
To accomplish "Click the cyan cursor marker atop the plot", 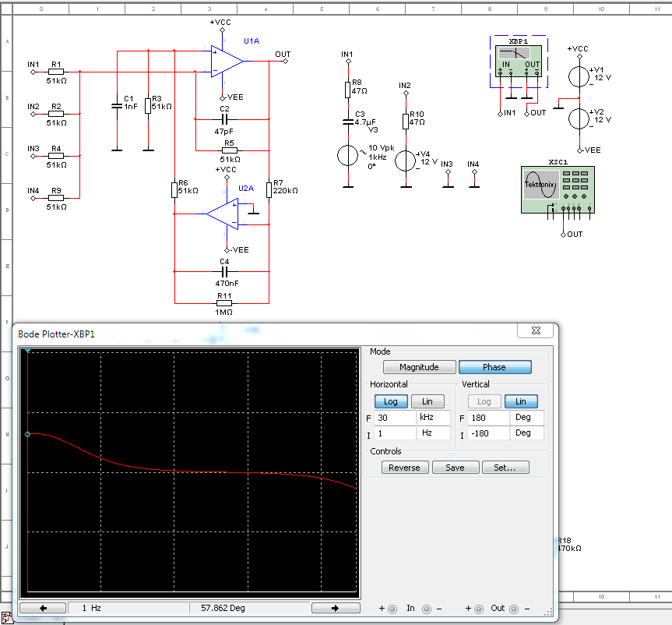I will pyautogui.click(x=28, y=351).
